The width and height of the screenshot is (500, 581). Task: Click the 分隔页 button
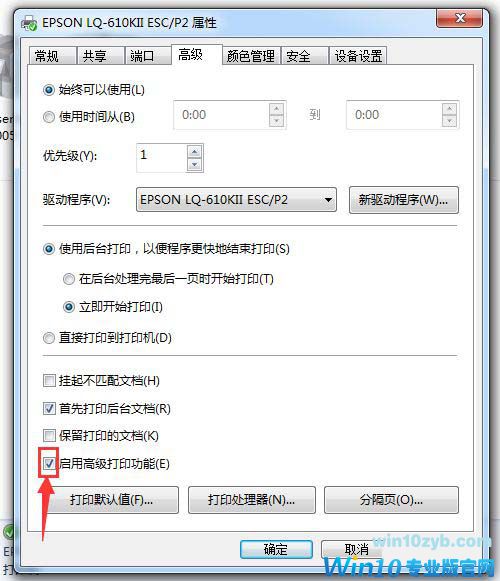[x=391, y=500]
